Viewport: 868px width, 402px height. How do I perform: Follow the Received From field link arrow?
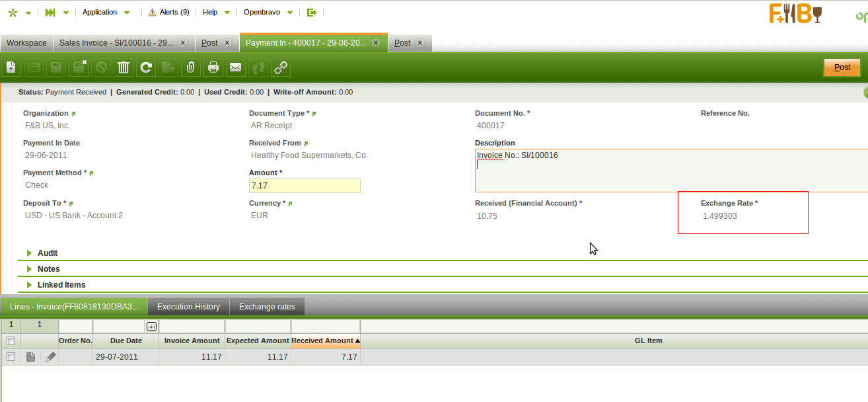306,143
